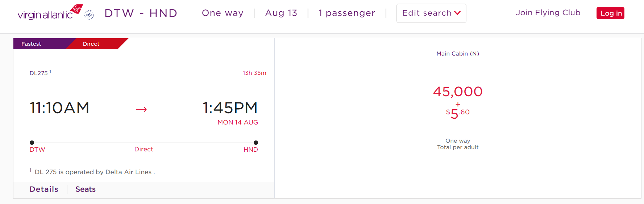Click the One way trip type in header
The image size is (644, 204).
click(x=223, y=13)
